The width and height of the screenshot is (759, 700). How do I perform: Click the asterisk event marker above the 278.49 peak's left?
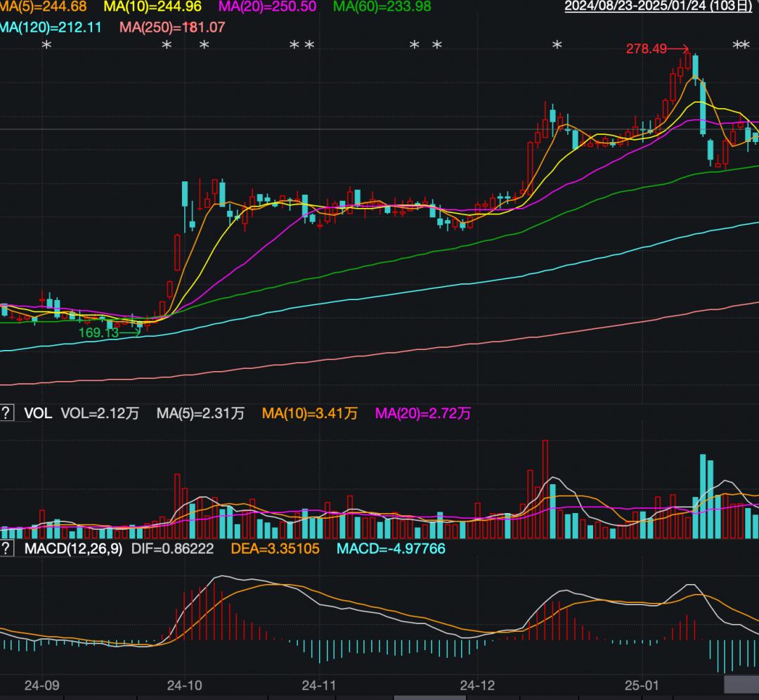(x=557, y=45)
